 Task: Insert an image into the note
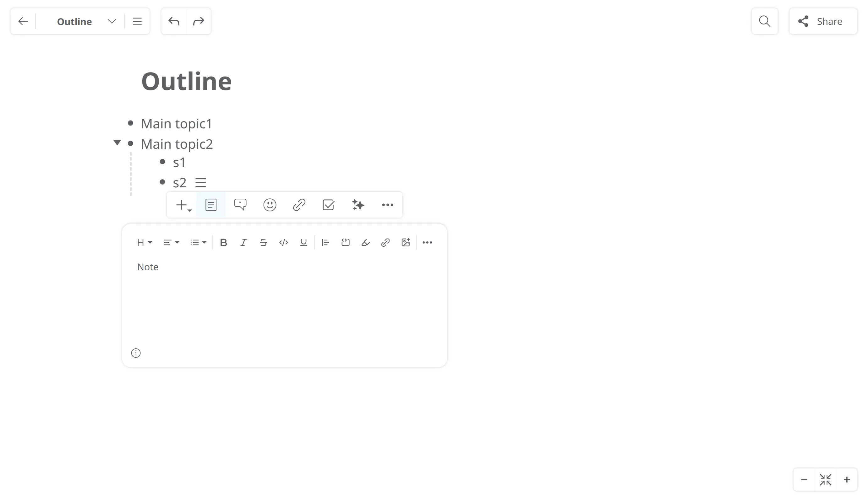tap(405, 243)
